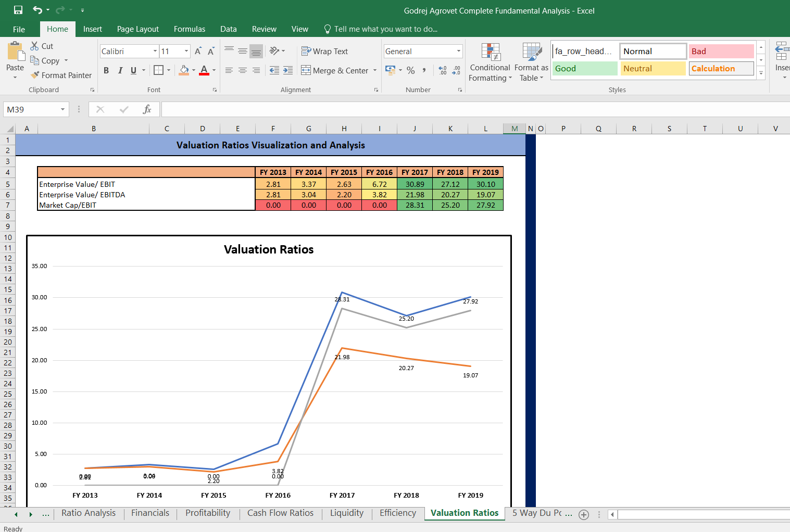Screen dimensions: 790x532
Task: Open the File menu
Action: [19, 29]
